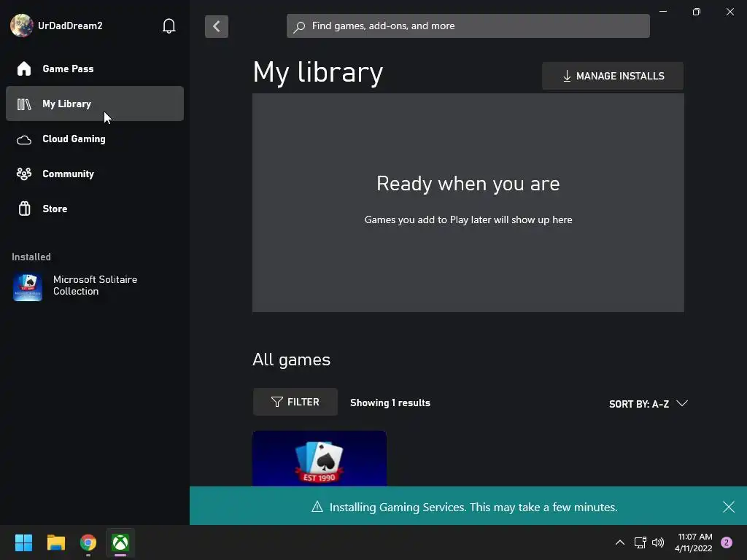Click the UrDadDream2 profile avatar
The height and width of the screenshot is (560, 747).
click(21, 26)
